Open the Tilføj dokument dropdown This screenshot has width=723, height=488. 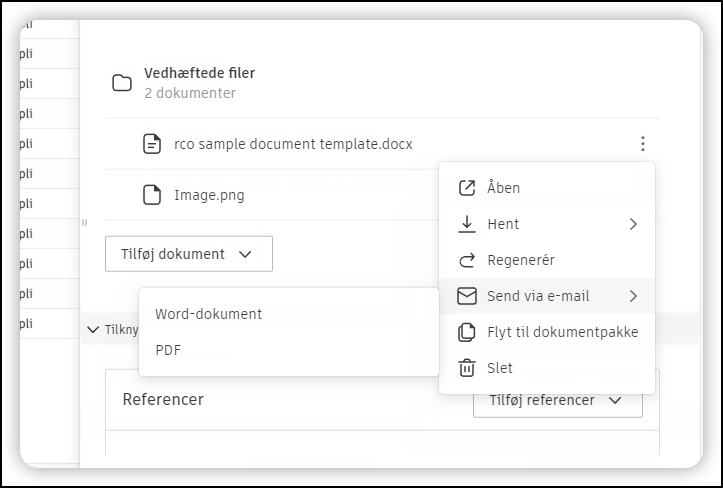[x=188, y=254]
